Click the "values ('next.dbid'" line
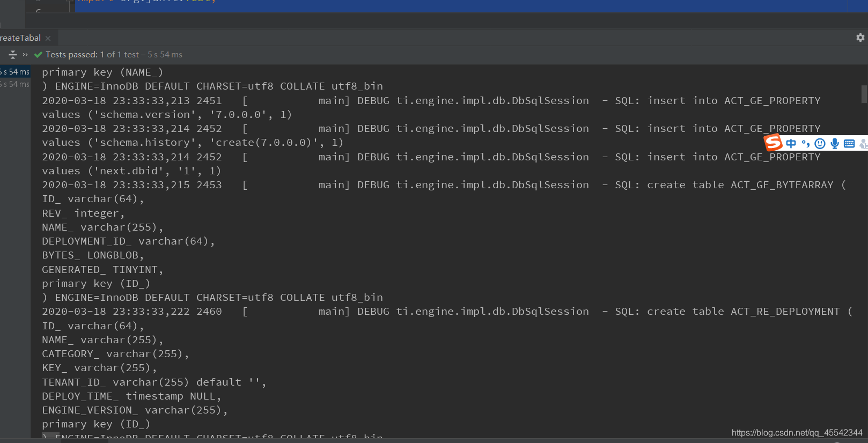 point(131,171)
